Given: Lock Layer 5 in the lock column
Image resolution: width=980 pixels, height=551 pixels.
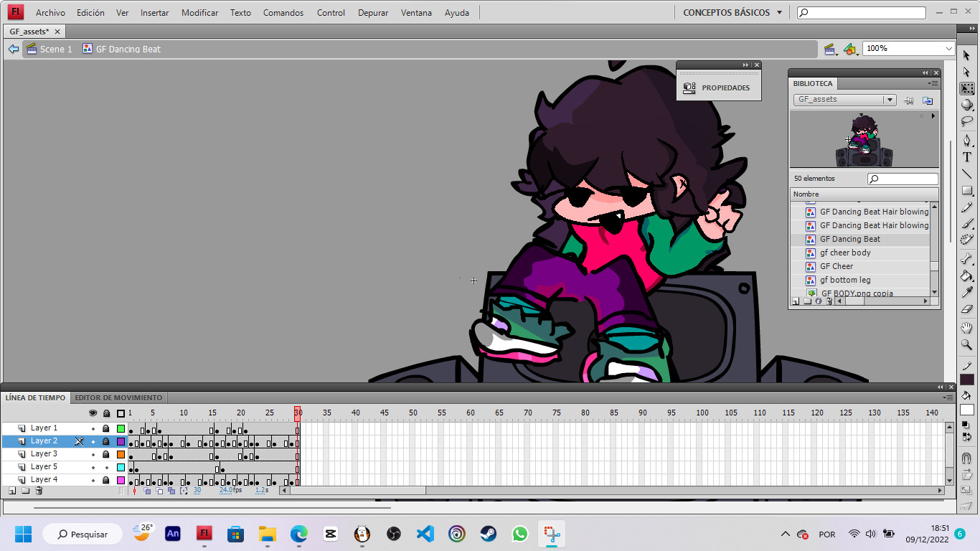Looking at the screenshot, I should tap(106, 467).
